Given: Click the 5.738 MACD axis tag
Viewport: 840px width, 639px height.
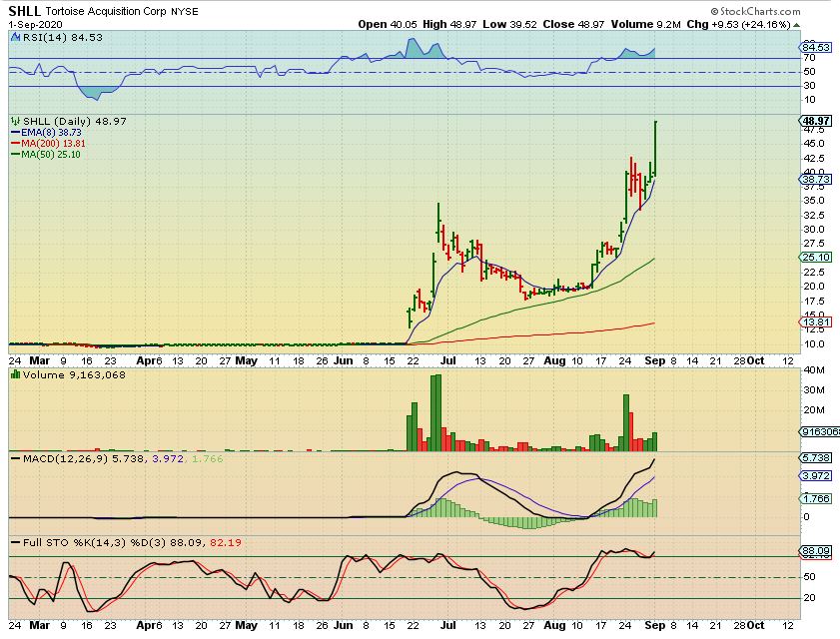Looking at the screenshot, I should pyautogui.click(x=816, y=457).
